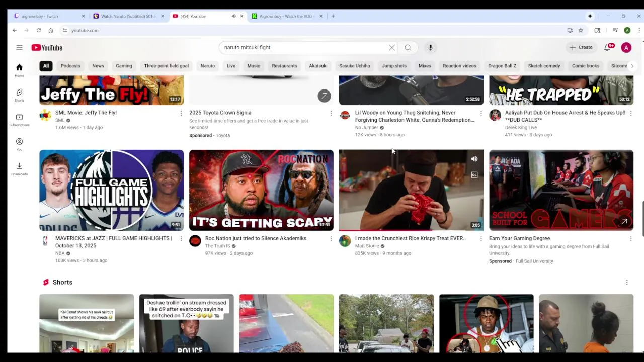Open the account avatar menu
The width and height of the screenshot is (644, 362).
coord(626,47)
